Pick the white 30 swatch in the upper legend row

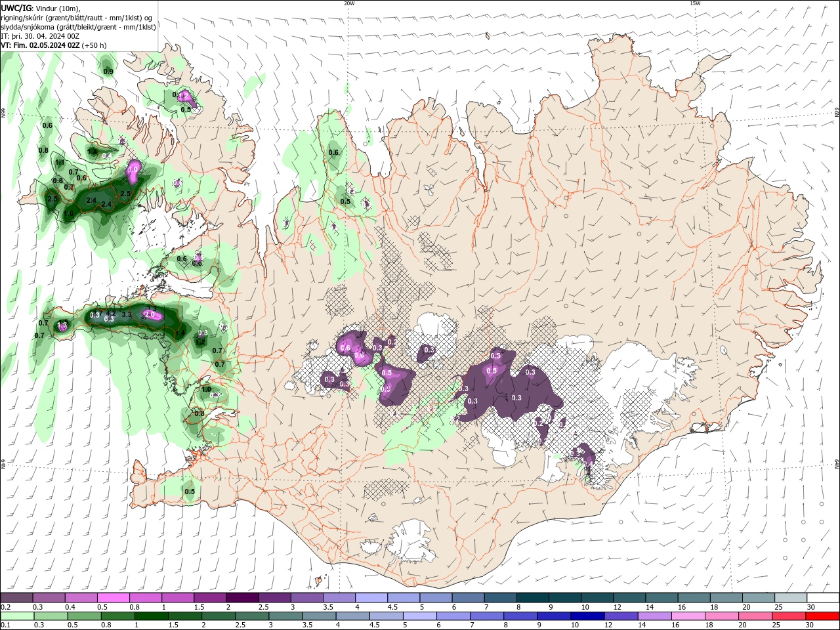[823, 598]
